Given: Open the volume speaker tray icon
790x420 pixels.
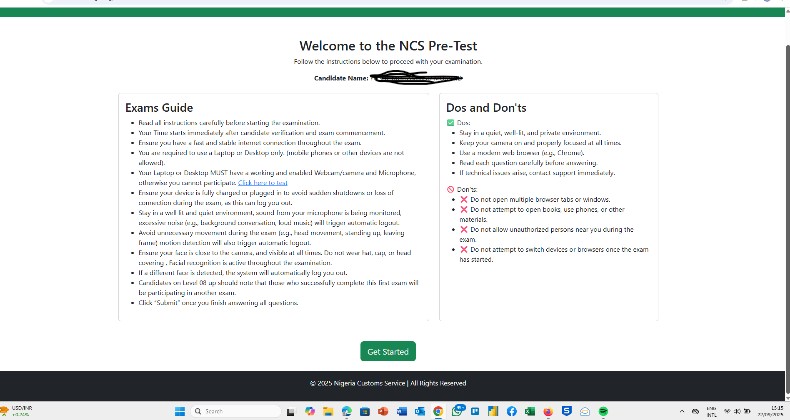Looking at the screenshot, I should pos(737,411).
